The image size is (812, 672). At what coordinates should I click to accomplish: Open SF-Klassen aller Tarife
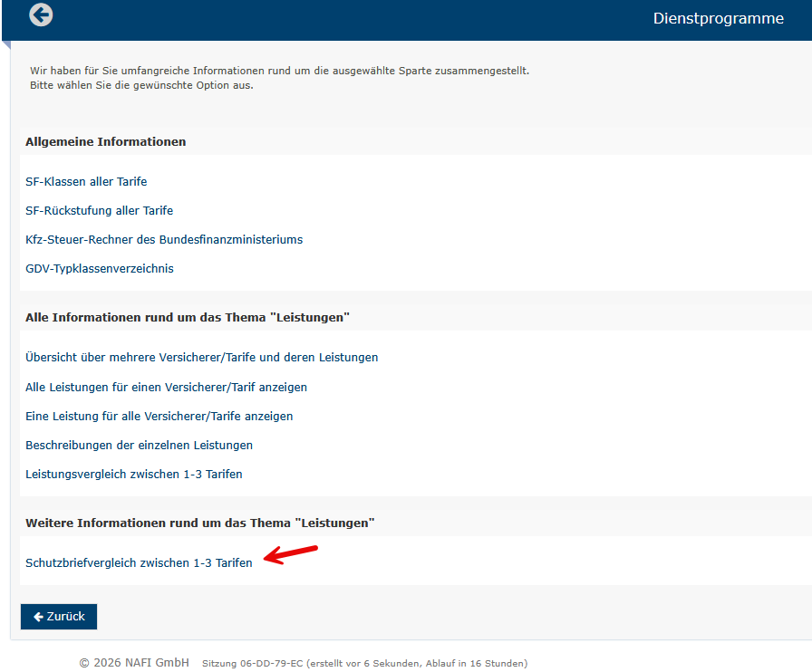(86, 182)
